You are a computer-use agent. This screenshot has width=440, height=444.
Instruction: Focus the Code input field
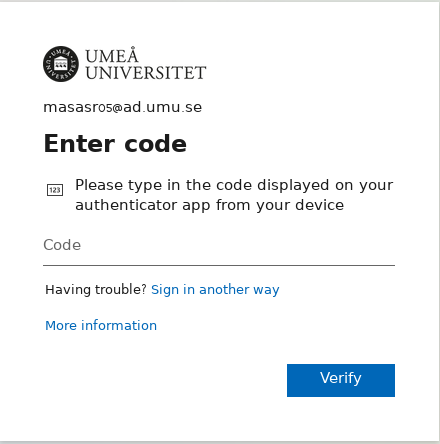pos(219,245)
